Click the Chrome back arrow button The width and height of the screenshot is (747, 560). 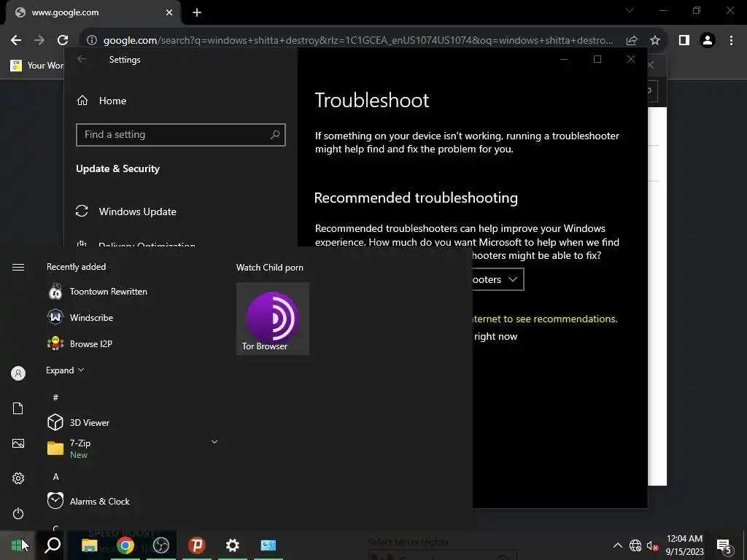[16, 41]
